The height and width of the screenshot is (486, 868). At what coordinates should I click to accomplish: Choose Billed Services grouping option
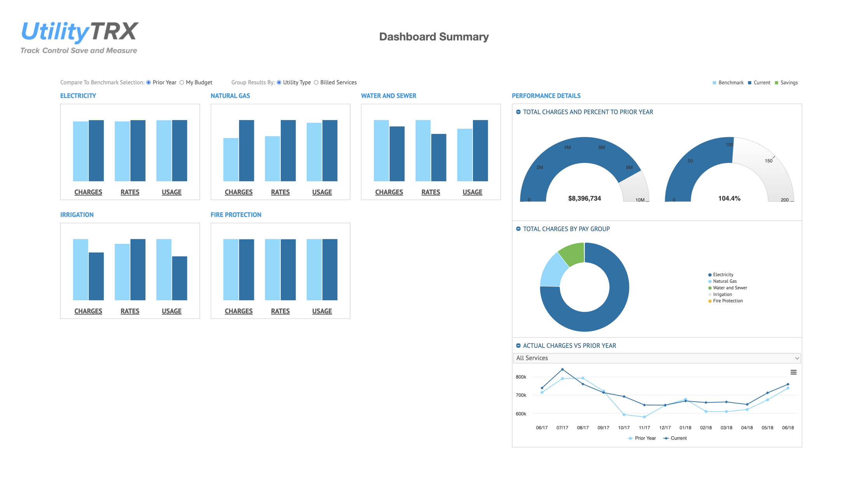316,82
